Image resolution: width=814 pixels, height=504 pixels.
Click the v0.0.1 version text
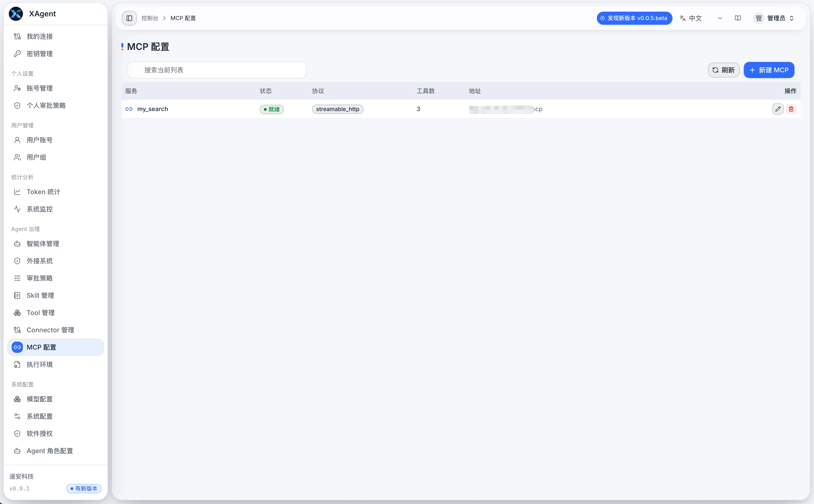click(x=19, y=488)
